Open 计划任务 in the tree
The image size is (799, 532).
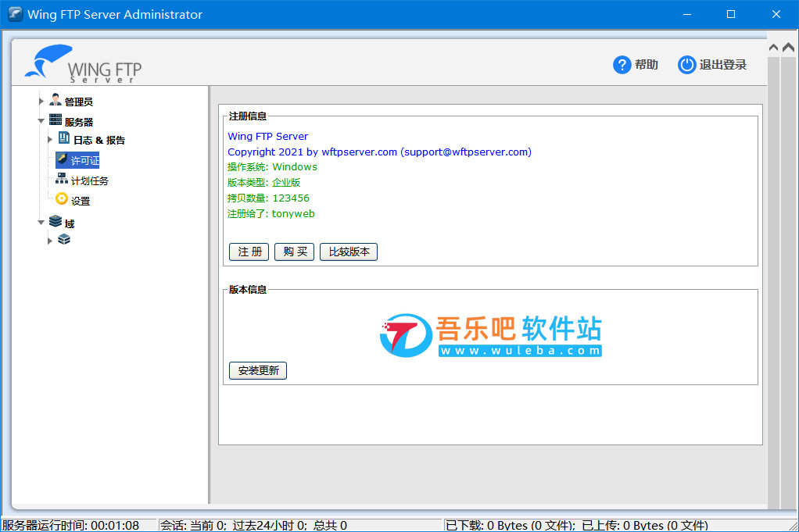90,180
